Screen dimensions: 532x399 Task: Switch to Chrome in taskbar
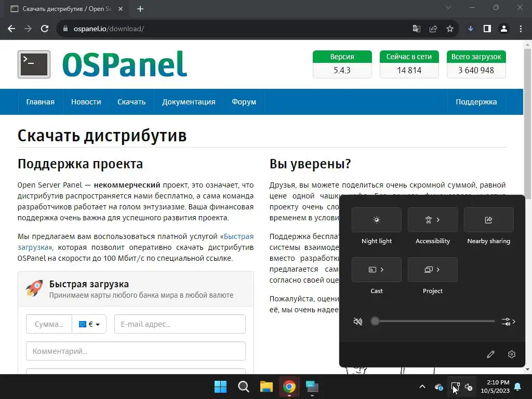tap(289, 387)
